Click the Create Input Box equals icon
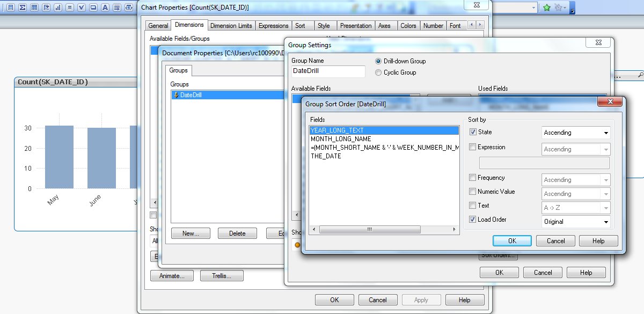Screen dimensions: 644x314 (69, 8)
